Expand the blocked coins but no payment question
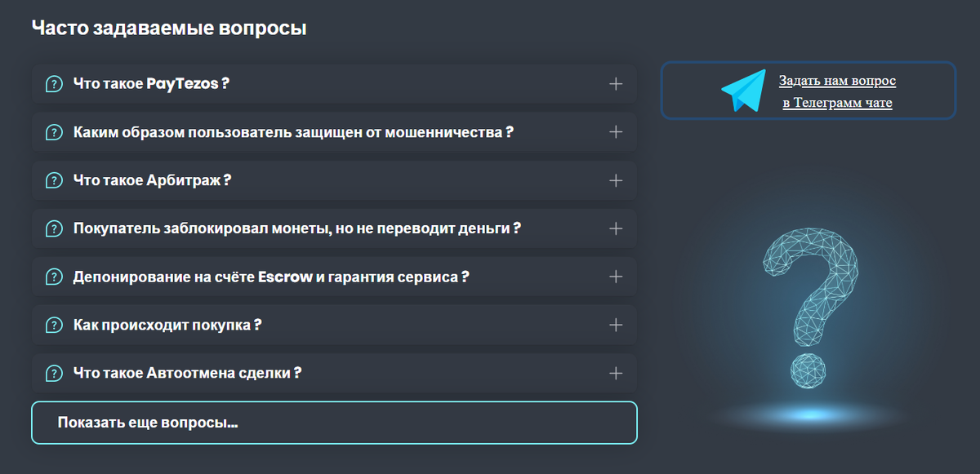 tap(617, 228)
